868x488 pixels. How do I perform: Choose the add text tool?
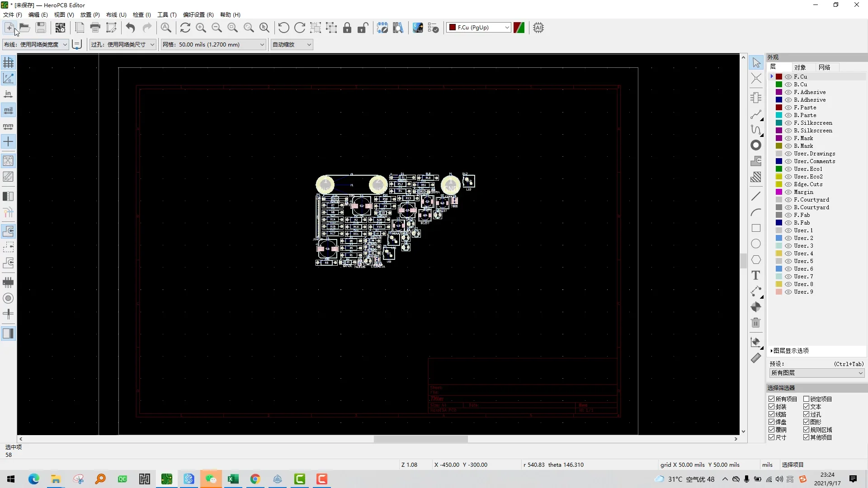pos(756,275)
